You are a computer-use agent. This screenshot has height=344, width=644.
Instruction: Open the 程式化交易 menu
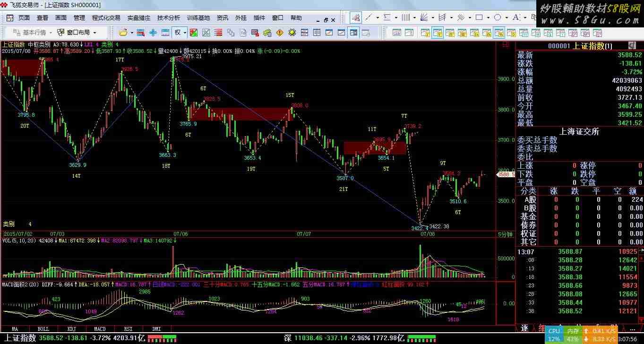(x=106, y=17)
